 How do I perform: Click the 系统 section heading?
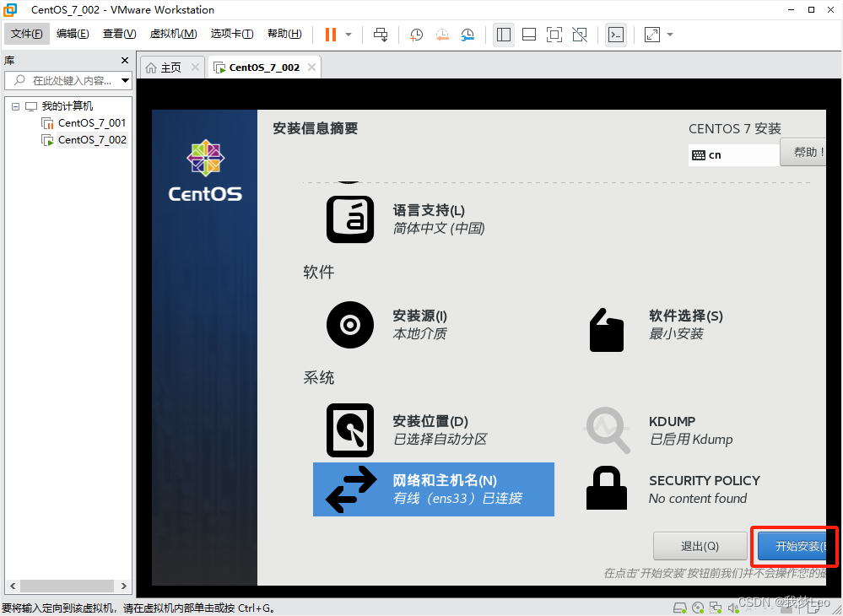pos(319,377)
